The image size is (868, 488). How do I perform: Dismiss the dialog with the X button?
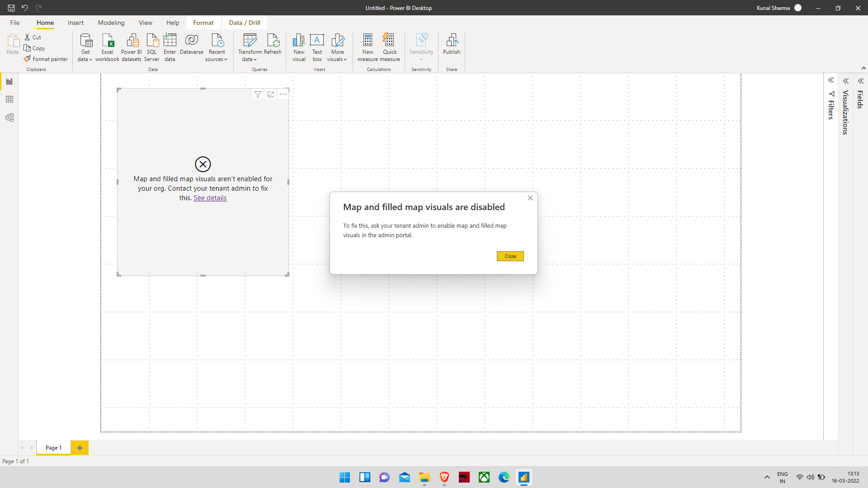coord(530,198)
